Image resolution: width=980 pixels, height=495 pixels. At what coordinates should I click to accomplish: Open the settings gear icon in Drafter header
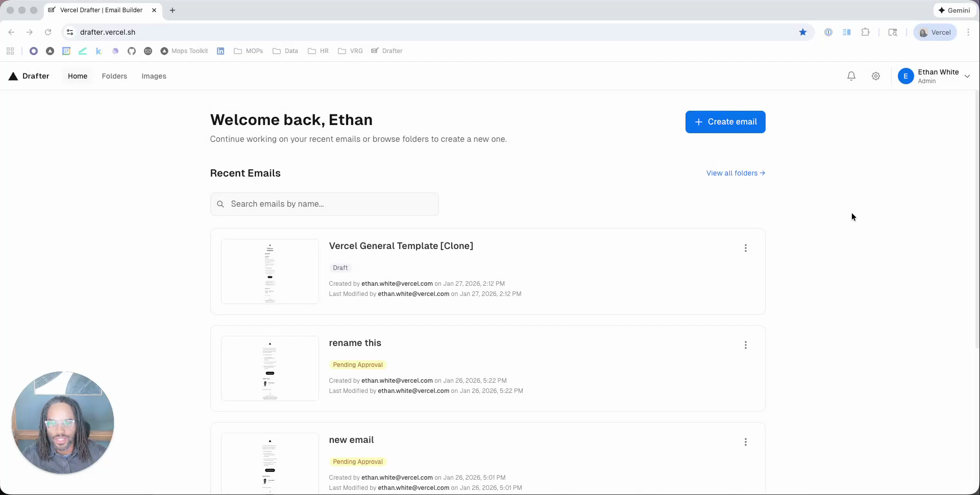[x=876, y=76]
